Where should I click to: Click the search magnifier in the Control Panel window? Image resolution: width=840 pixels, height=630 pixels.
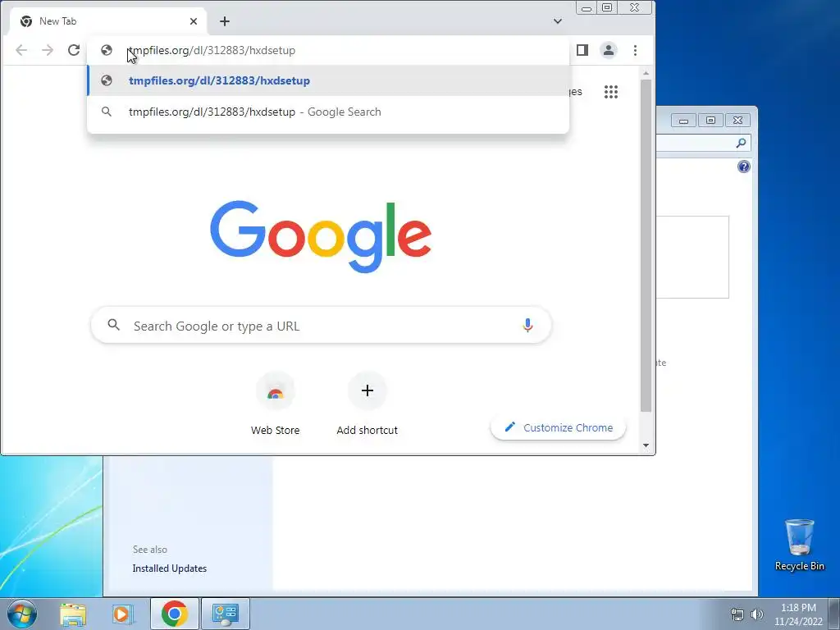coord(741,143)
